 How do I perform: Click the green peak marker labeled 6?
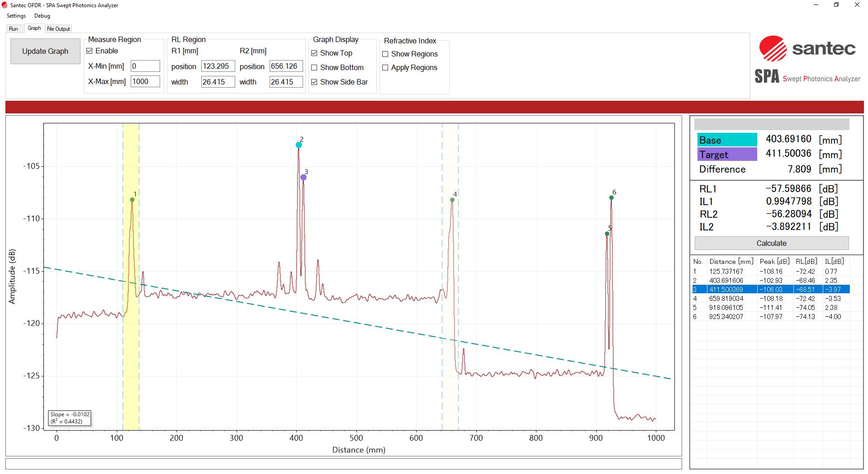pyautogui.click(x=611, y=197)
